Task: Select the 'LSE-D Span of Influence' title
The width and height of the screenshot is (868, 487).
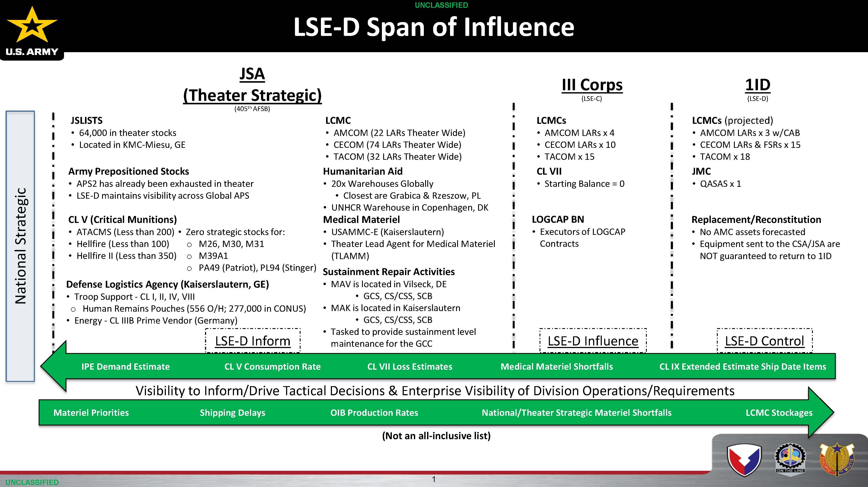Action: point(434,27)
